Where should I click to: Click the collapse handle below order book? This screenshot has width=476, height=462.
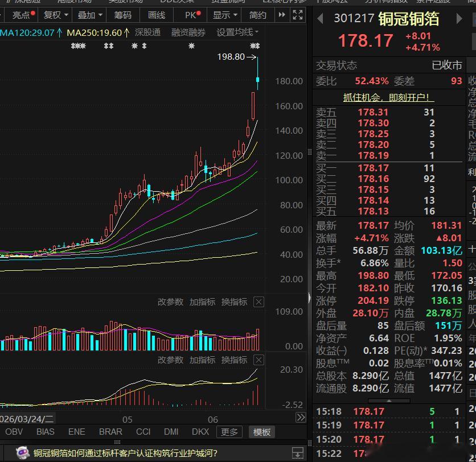point(389,401)
